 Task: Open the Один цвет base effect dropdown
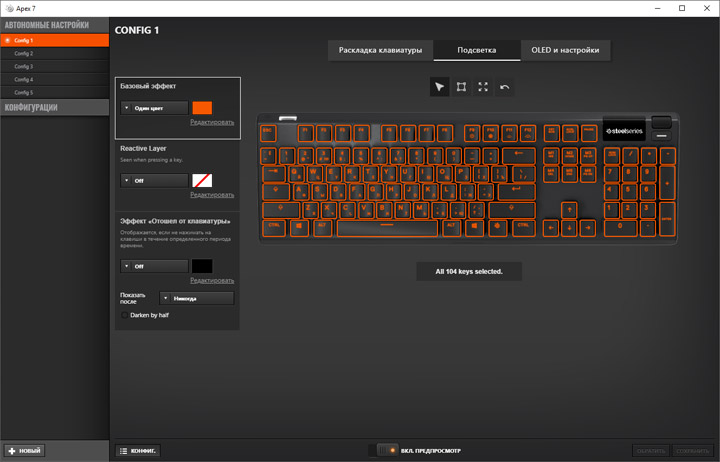click(x=154, y=108)
